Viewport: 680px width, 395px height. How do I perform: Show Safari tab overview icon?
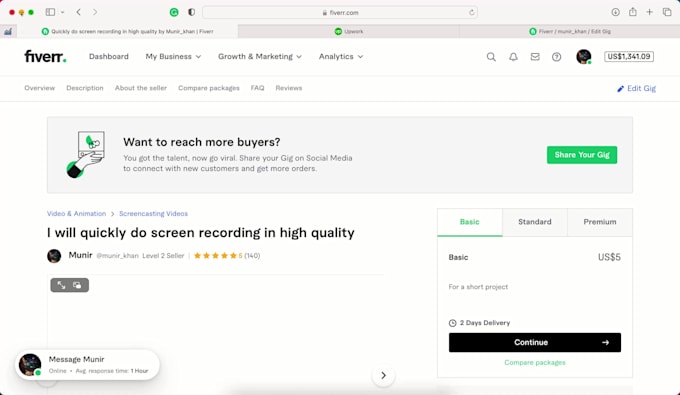[x=667, y=12]
